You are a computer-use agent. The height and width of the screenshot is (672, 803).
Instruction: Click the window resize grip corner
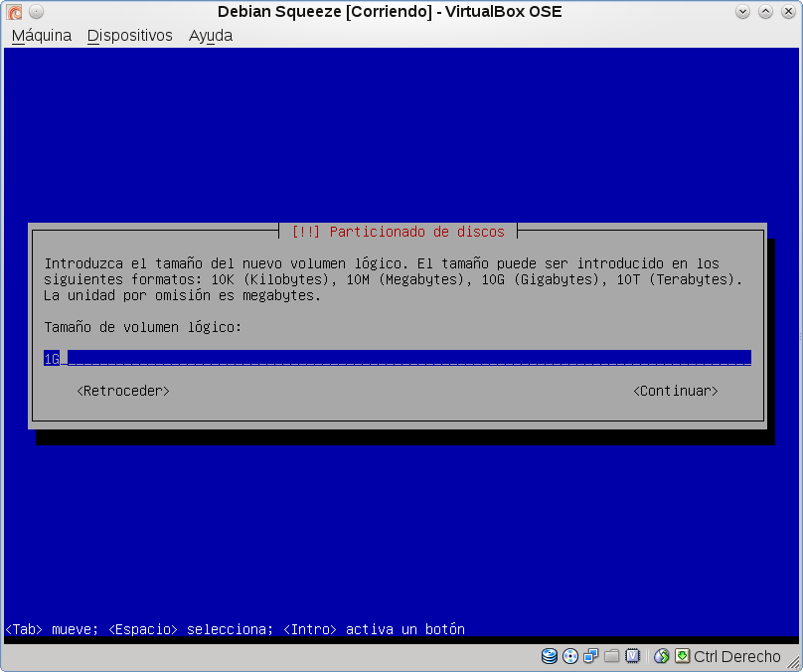tap(793, 662)
